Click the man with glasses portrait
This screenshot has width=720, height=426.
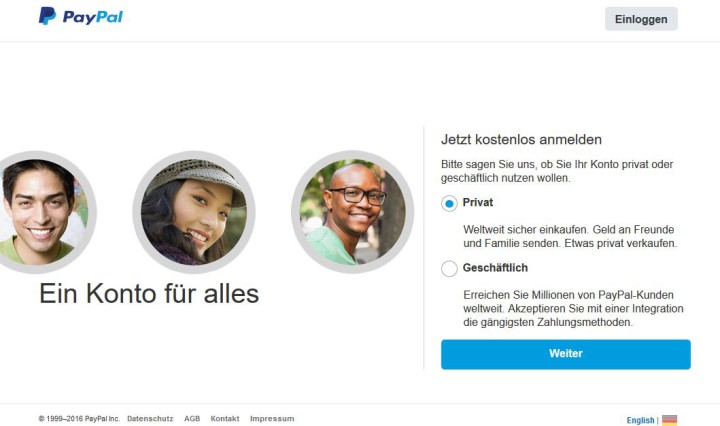pos(353,212)
